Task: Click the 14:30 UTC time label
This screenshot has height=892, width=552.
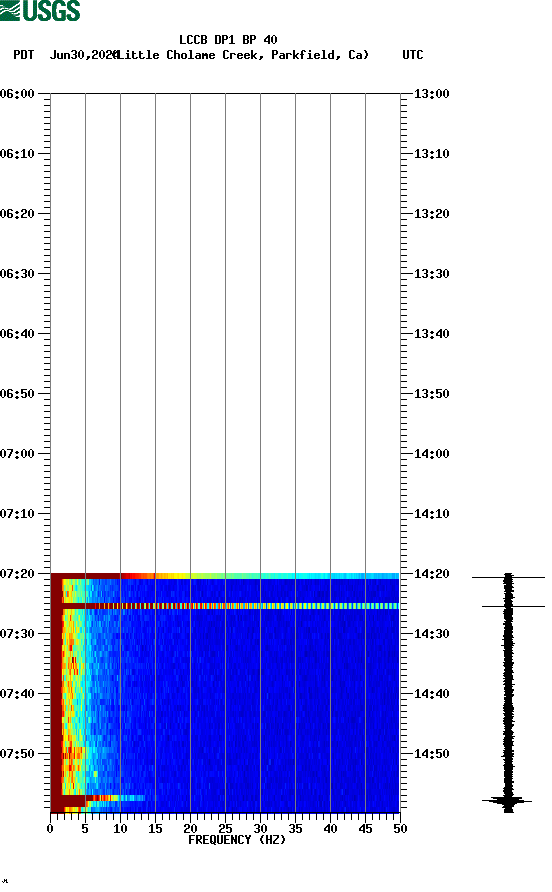Action: [431, 634]
